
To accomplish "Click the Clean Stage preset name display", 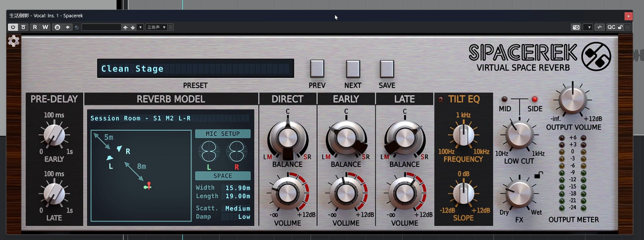I will click(x=195, y=69).
